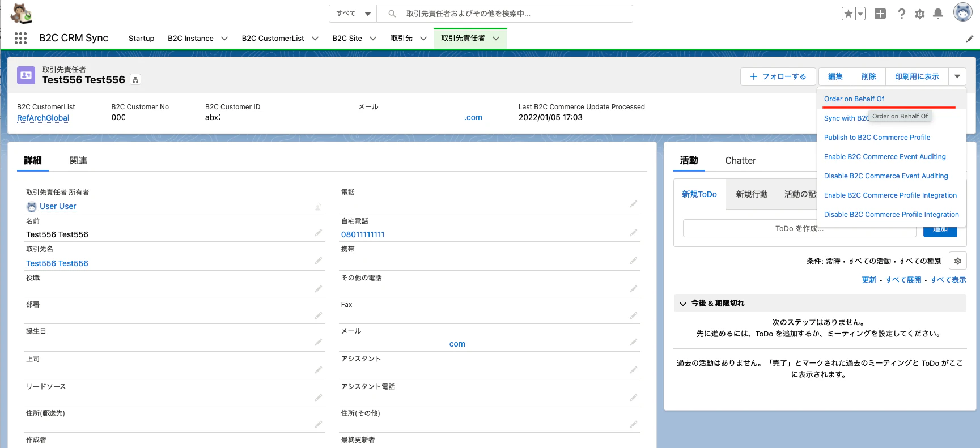Image resolution: width=980 pixels, height=448 pixels.
Task: Click the すべて展開 link
Action: point(903,280)
